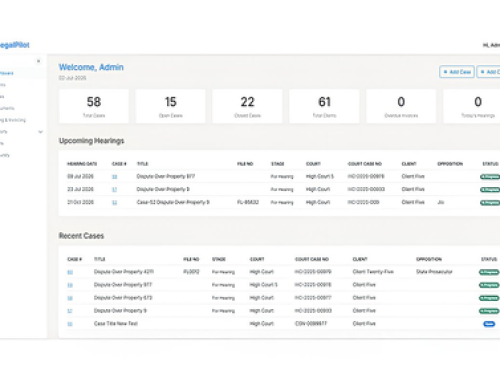Click the HEARING DATE column header
The height and width of the screenshot is (370, 500).
(82, 164)
